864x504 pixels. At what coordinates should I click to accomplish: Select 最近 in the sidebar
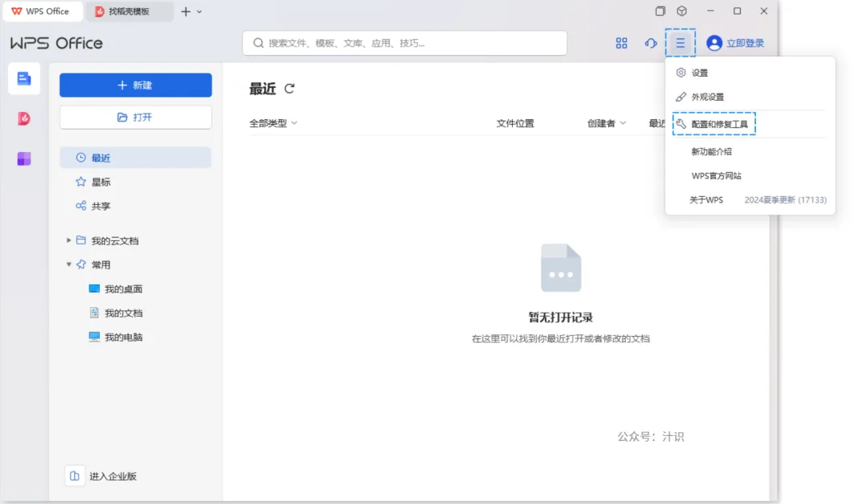135,158
